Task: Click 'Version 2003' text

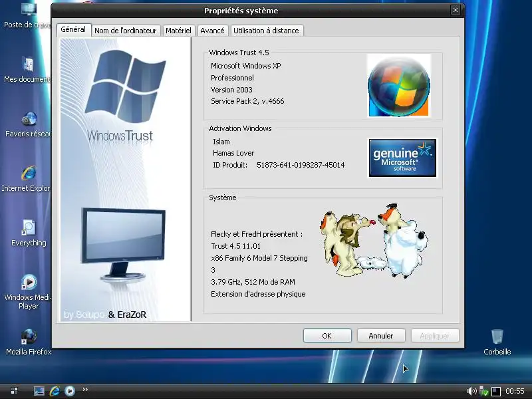Action: click(x=231, y=90)
